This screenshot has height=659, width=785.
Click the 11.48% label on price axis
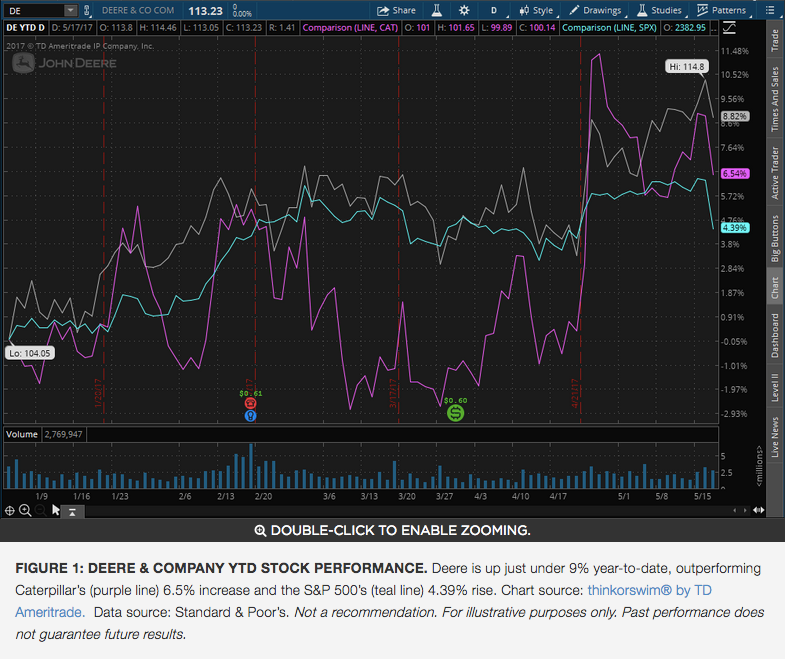(734, 51)
